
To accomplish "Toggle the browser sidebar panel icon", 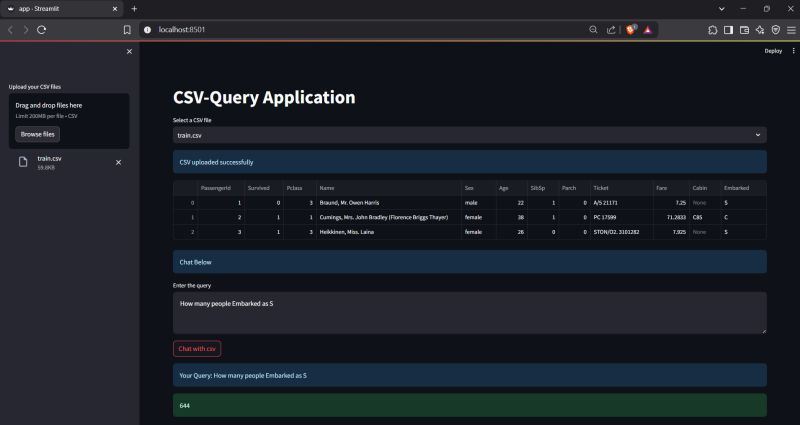I will pos(729,30).
